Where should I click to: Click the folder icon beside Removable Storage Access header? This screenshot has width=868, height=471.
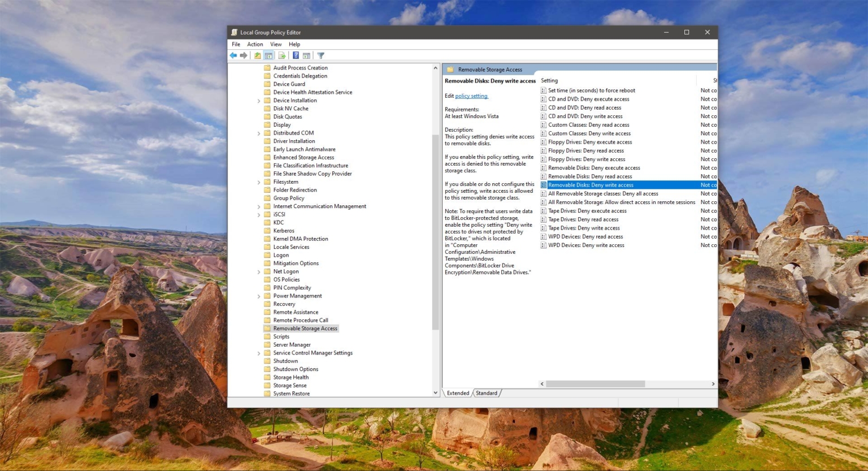[x=450, y=69]
